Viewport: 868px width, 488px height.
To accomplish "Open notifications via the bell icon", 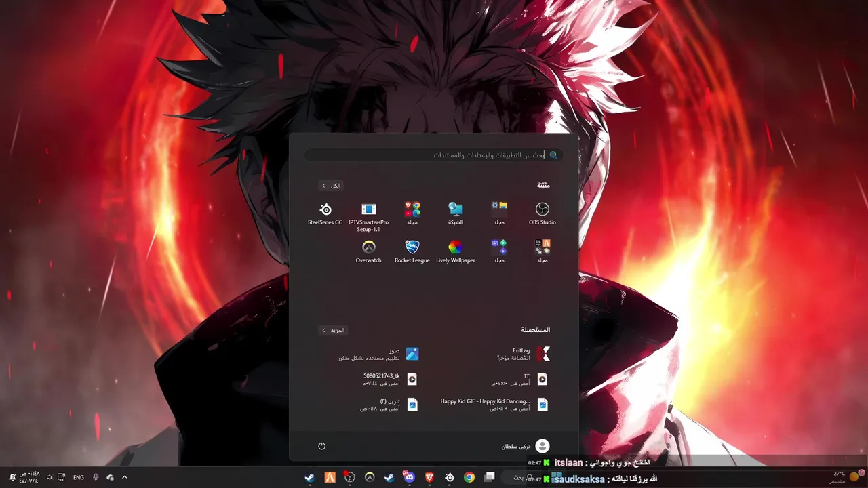I will (13, 477).
